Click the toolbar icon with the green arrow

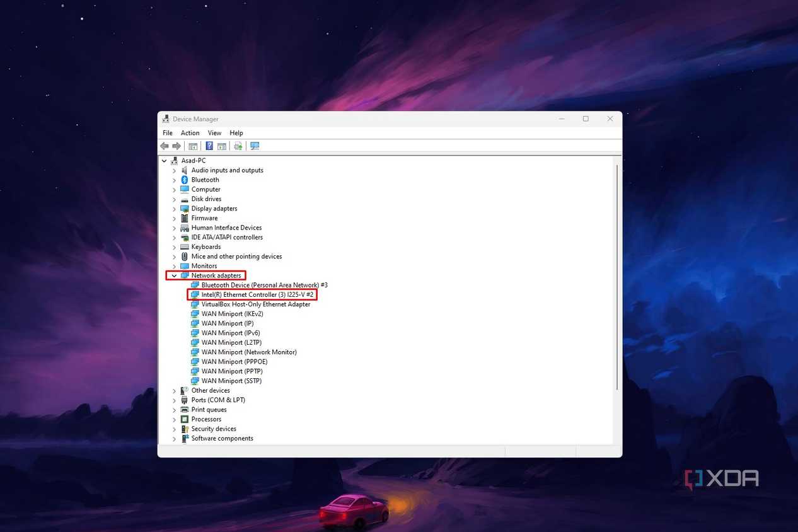click(x=238, y=146)
